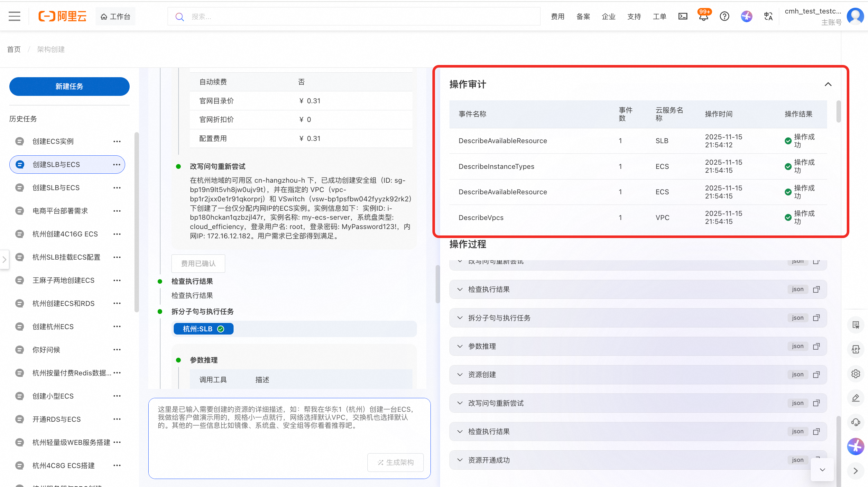Open the 费用 top menu
This screenshot has height=487, width=868.
pos(558,16)
